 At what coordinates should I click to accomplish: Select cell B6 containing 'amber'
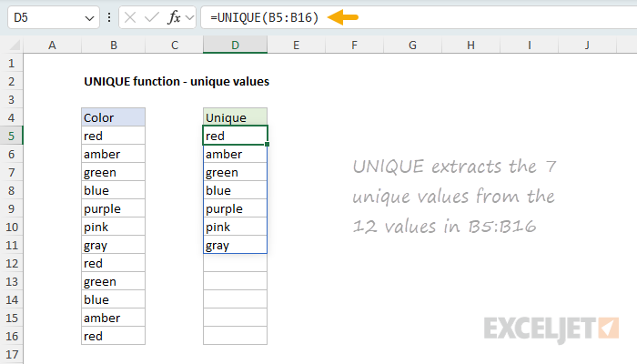pyautogui.click(x=114, y=154)
